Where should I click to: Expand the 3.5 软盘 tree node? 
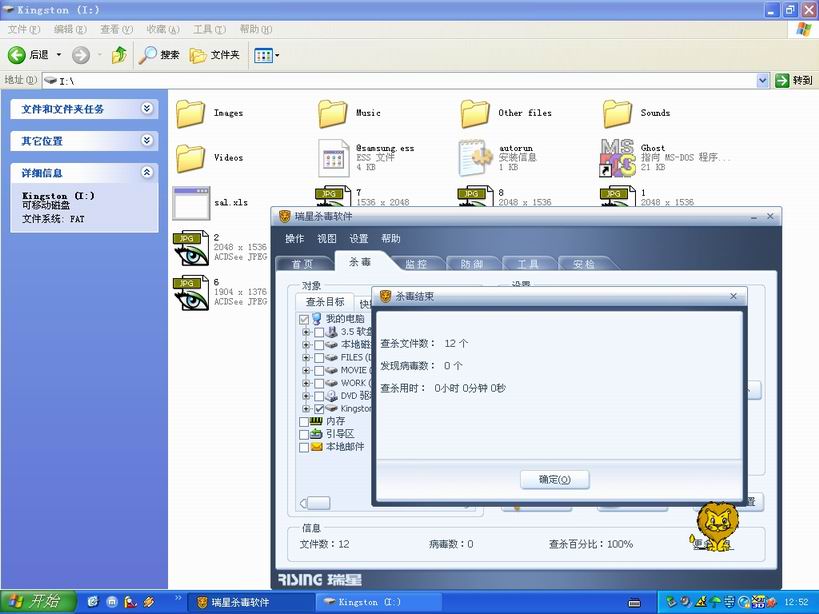pyautogui.click(x=306, y=332)
